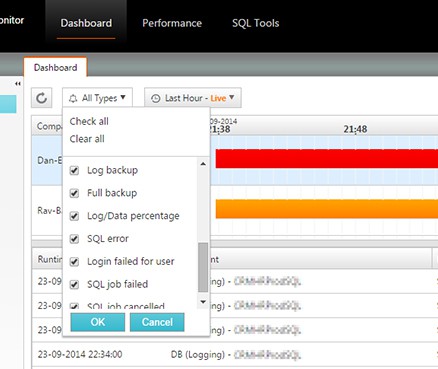Open the SQL Tools menu
The width and height of the screenshot is (438, 369).
point(256,23)
